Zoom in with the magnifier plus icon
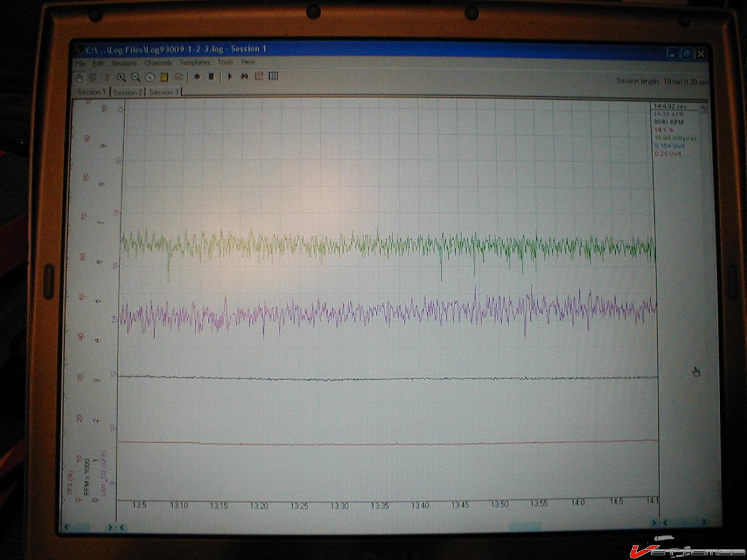This screenshot has width=747, height=560. tap(121, 77)
